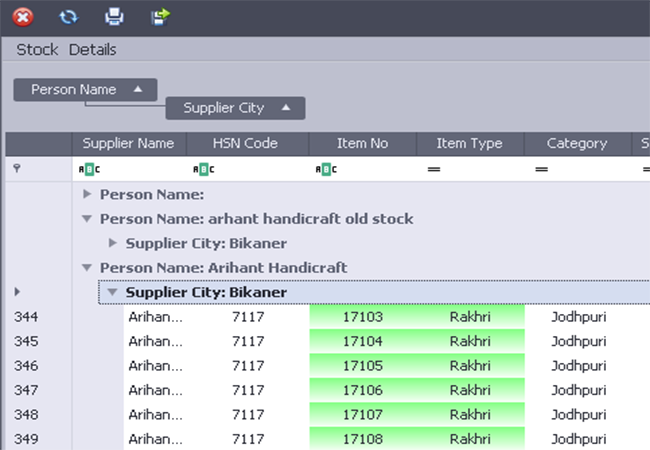650x450 pixels.
Task: Sort by HSN Code column header
Action: pyautogui.click(x=247, y=143)
